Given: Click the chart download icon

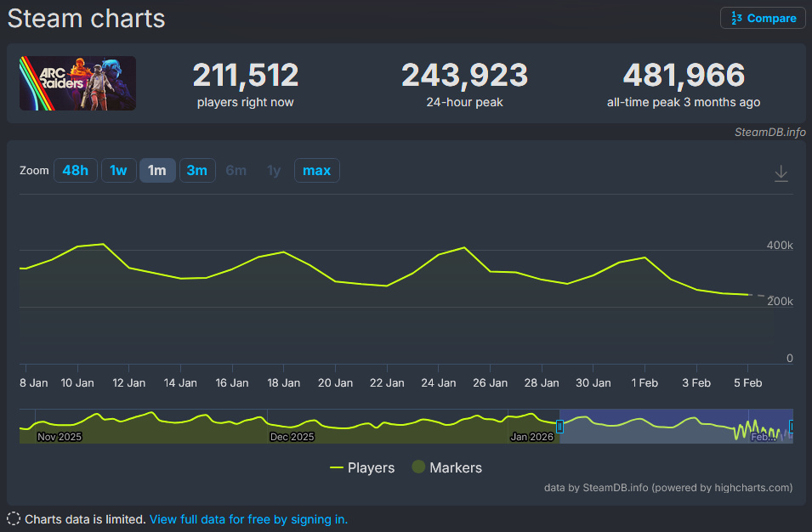Looking at the screenshot, I should (x=781, y=173).
